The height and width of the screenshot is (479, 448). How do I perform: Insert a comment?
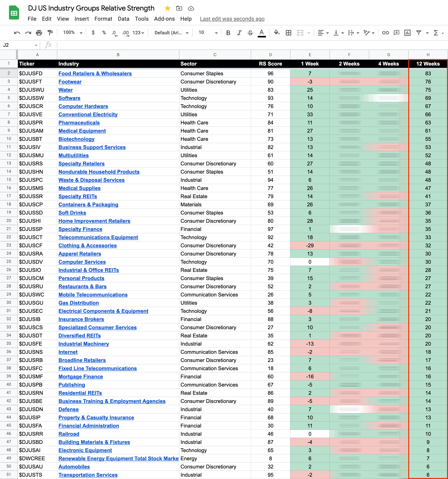397,33
